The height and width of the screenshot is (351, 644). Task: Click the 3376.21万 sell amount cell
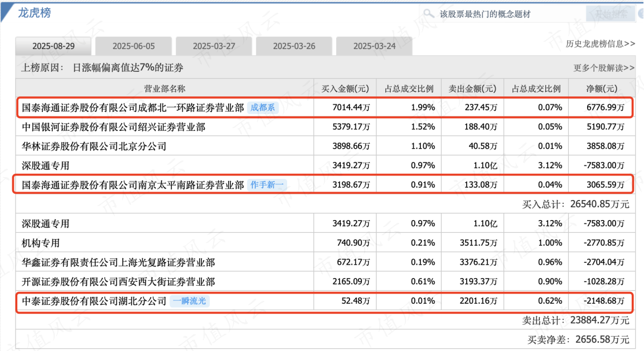[478, 262]
